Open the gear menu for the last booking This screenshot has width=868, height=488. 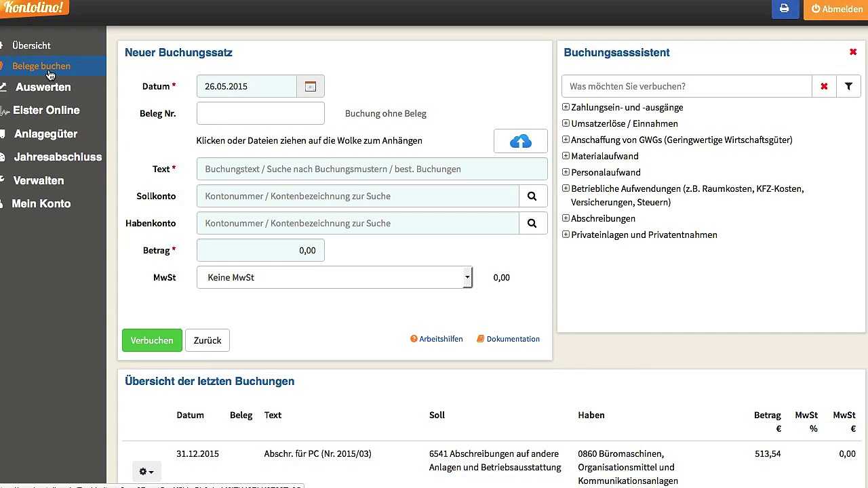click(146, 471)
